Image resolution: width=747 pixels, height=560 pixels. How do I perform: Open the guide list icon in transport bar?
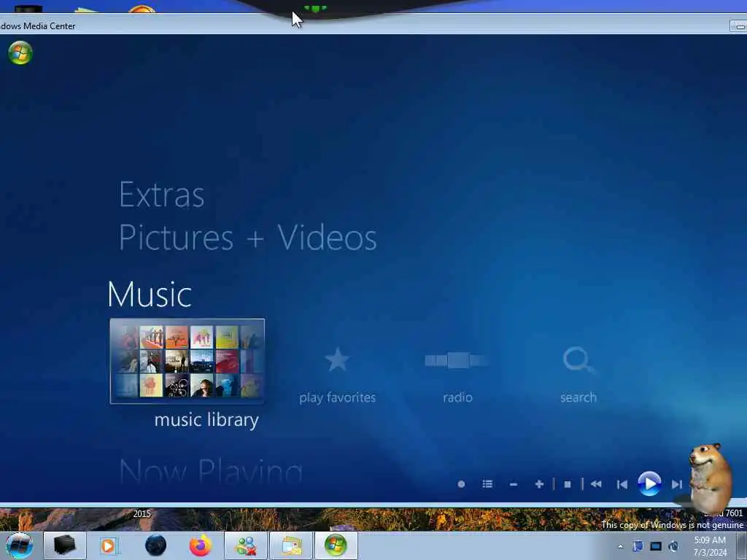(x=487, y=484)
